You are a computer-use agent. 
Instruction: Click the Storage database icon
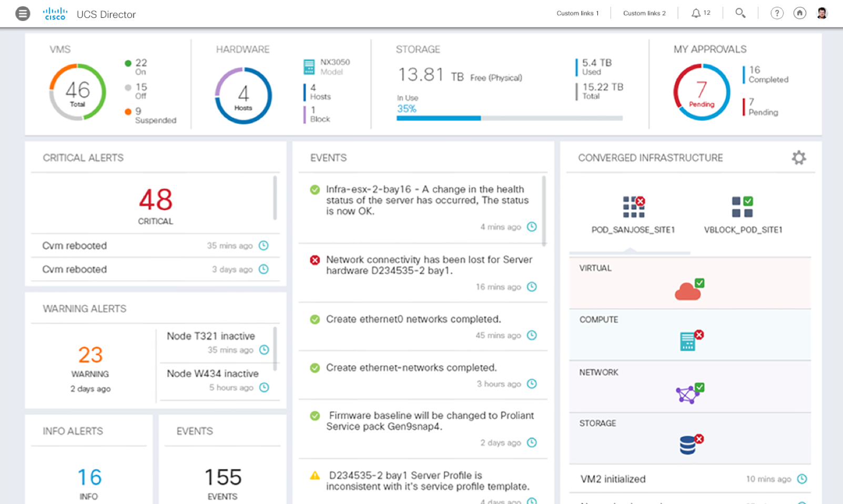(x=691, y=445)
